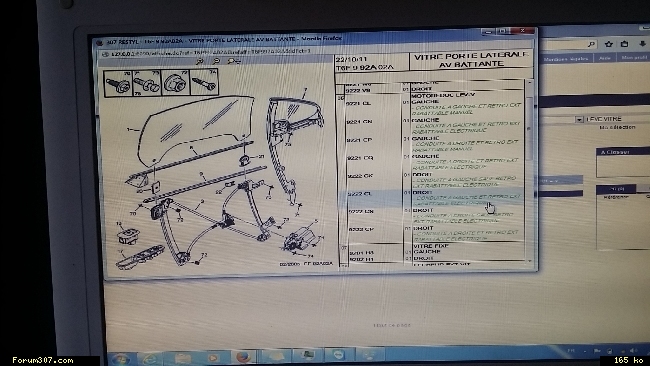Screen dimensions: 650x366
Task: Open the TeamViewer taskbar icon
Action: click(339, 355)
